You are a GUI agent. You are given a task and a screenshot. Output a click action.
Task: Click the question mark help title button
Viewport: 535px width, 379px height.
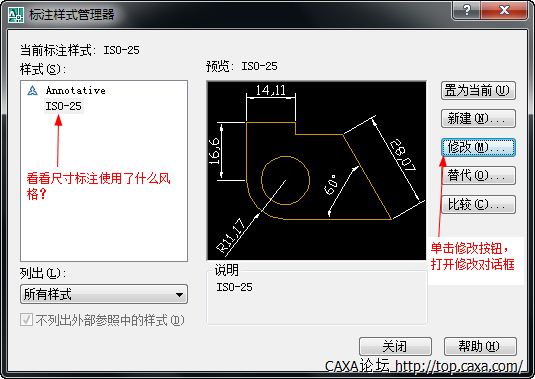(467, 10)
